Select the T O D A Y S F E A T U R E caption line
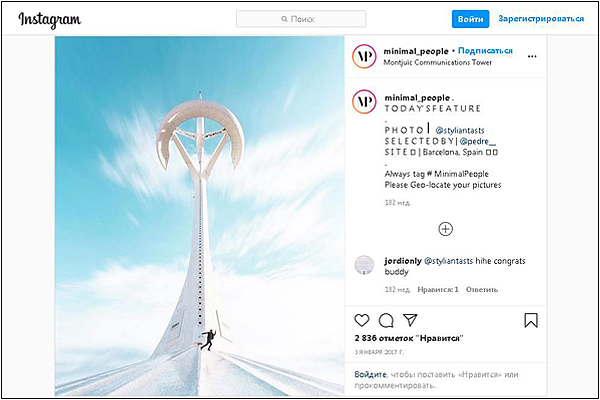 click(432, 109)
